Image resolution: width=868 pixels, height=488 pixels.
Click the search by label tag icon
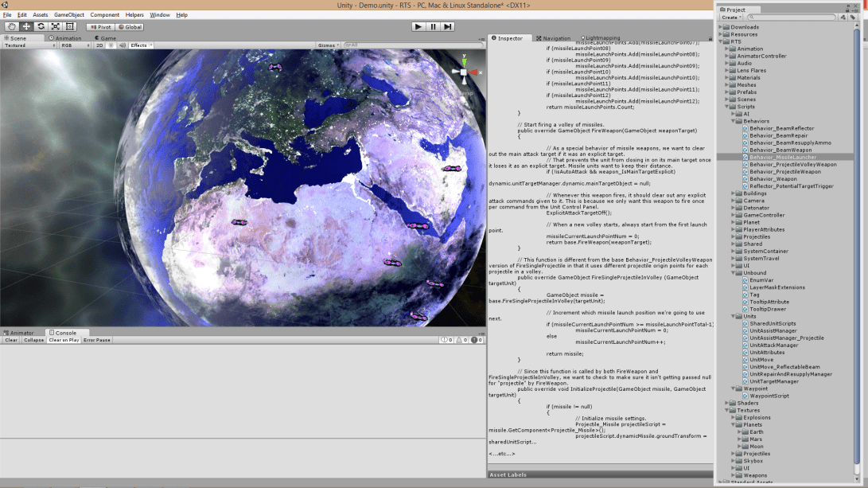click(x=852, y=17)
